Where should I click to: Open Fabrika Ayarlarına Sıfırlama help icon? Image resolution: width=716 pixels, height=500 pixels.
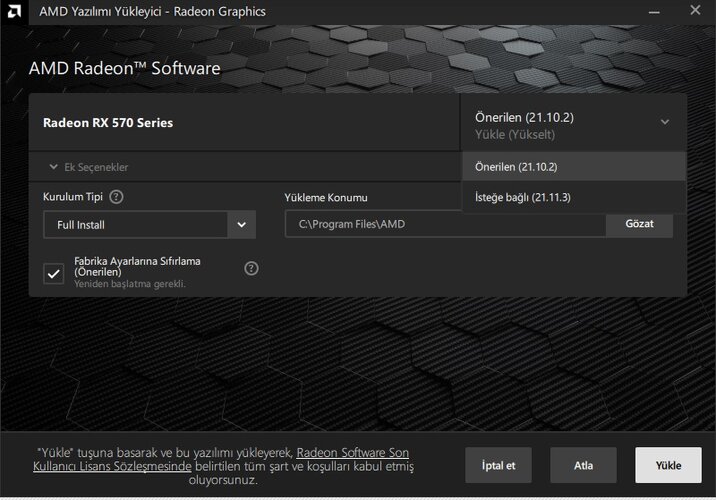[251, 268]
